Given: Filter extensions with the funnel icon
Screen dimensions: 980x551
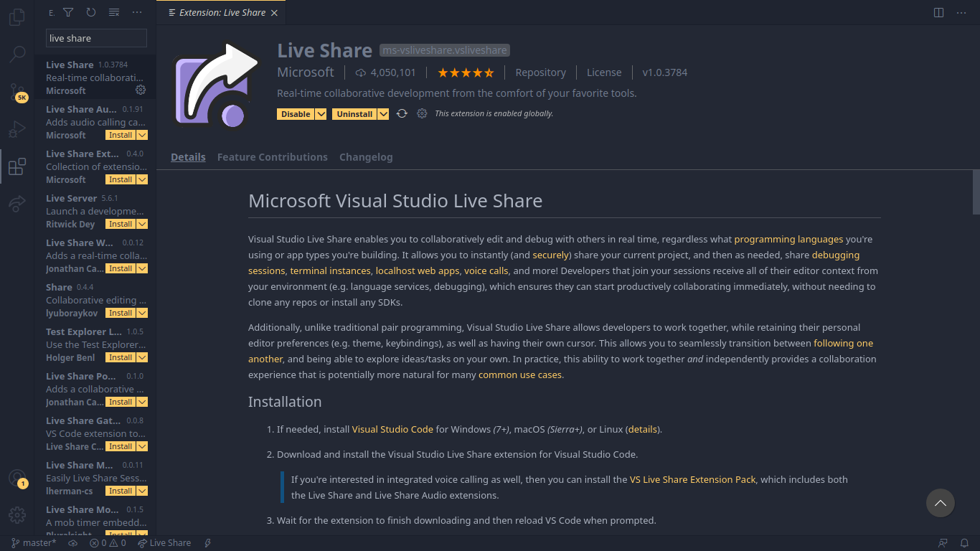Looking at the screenshot, I should (68, 12).
